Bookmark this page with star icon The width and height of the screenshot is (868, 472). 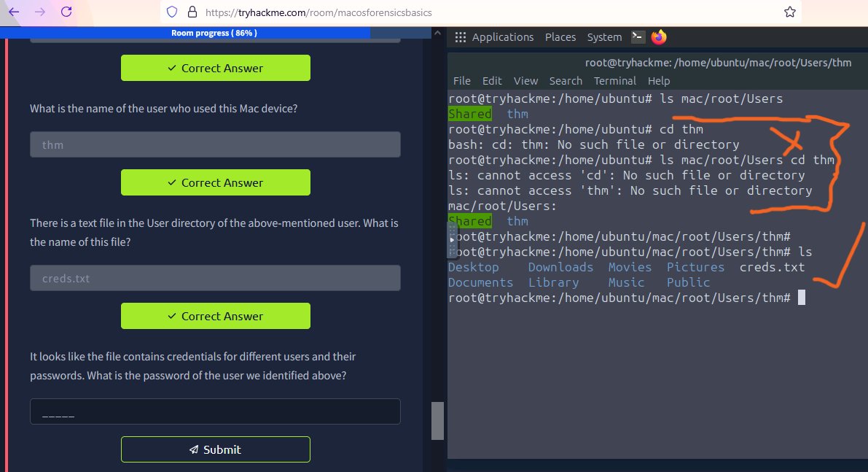(790, 12)
